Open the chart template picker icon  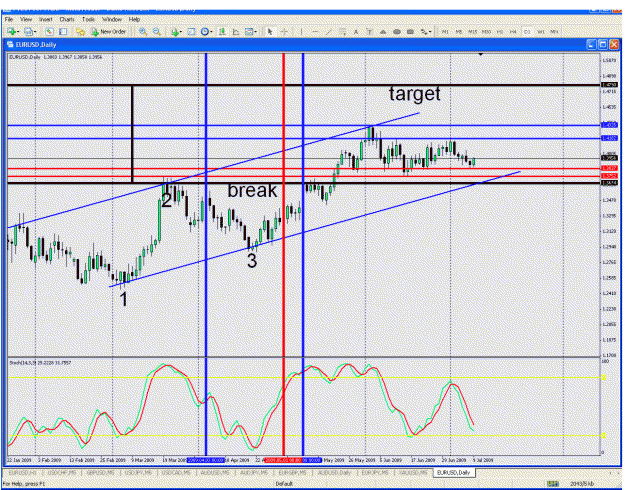[249, 31]
